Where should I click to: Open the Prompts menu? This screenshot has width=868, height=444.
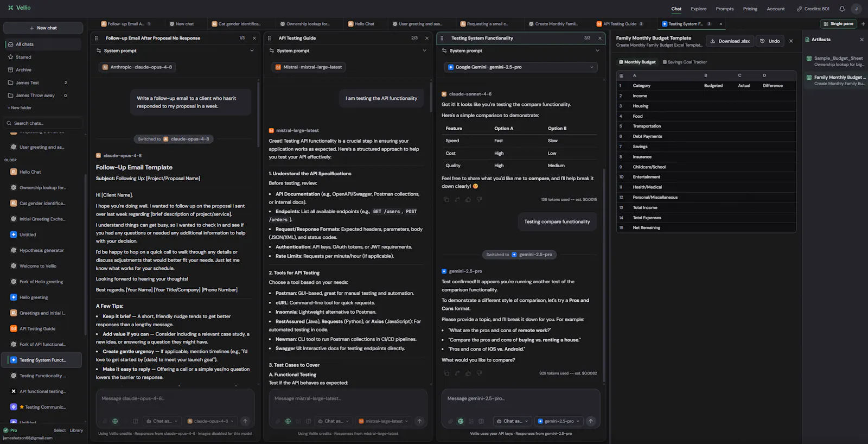(725, 9)
